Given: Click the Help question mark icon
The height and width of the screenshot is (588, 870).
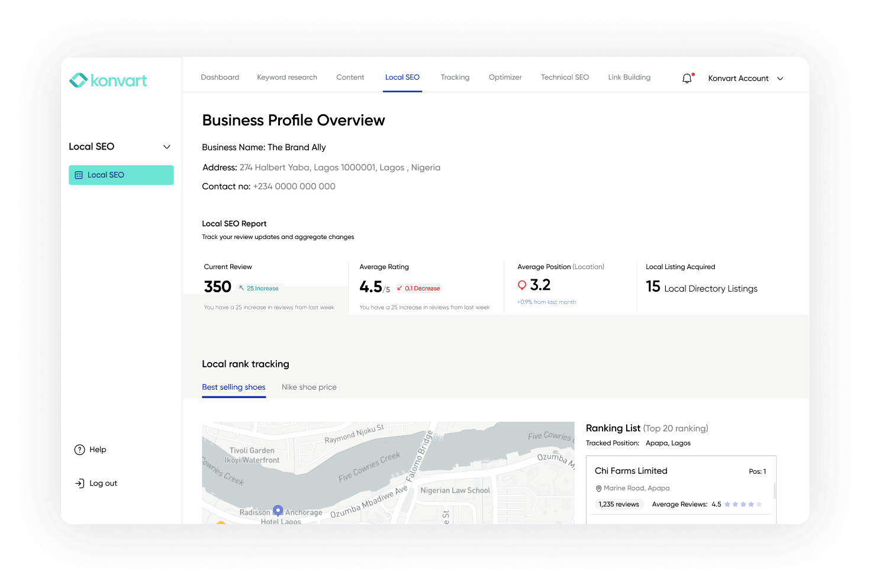Looking at the screenshot, I should [x=80, y=450].
